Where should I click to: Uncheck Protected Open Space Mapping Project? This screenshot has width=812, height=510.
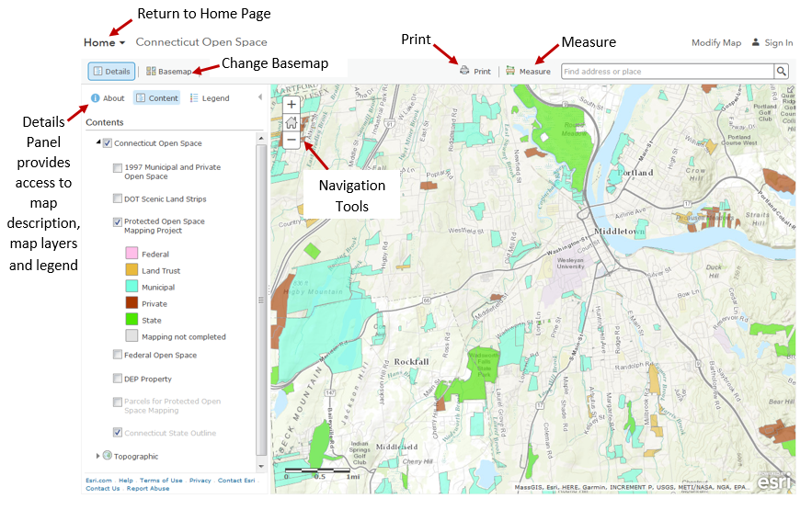coord(118,221)
